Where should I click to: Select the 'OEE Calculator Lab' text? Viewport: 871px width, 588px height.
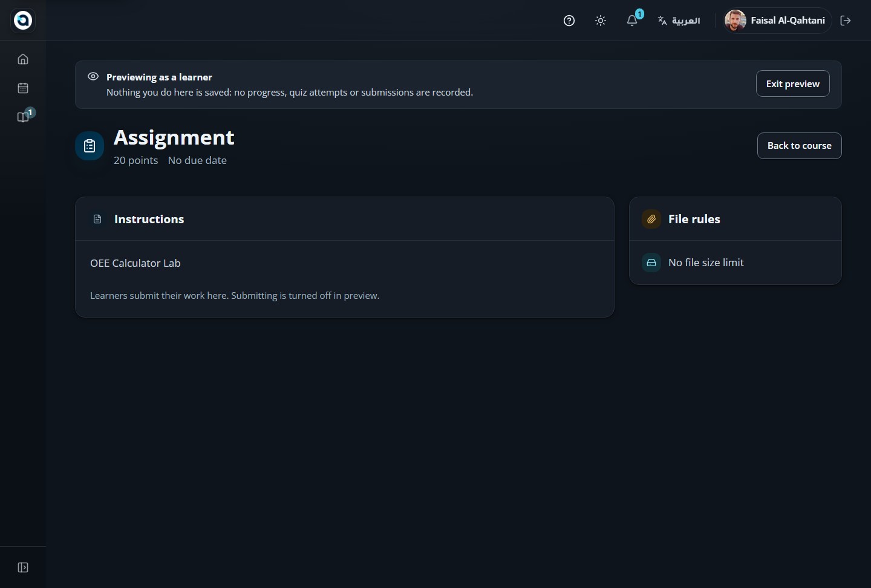coord(135,263)
